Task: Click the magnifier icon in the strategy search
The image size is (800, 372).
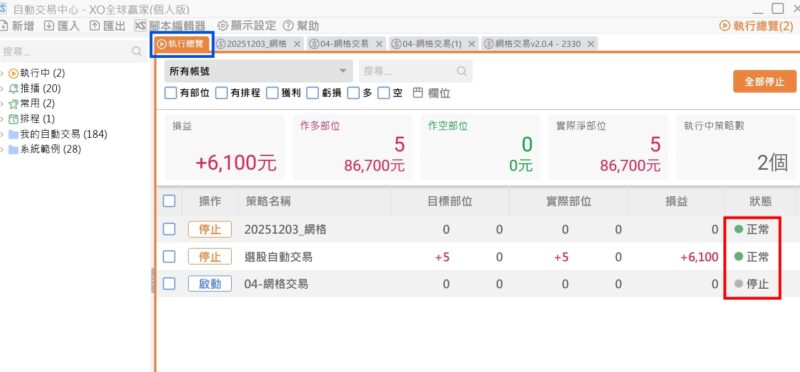Action: coord(462,71)
